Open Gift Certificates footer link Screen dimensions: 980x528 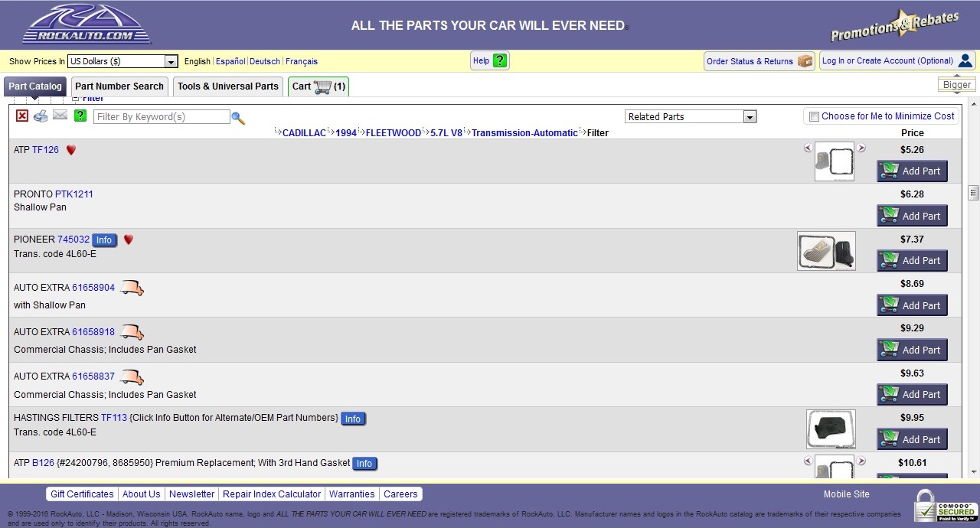tap(82, 494)
